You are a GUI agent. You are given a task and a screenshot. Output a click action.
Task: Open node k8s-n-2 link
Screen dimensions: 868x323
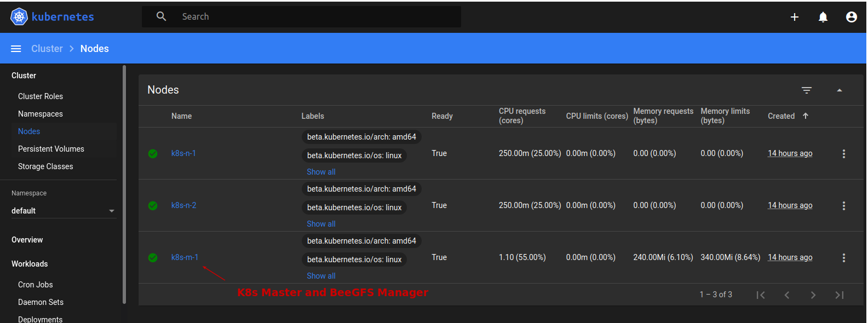183,205
